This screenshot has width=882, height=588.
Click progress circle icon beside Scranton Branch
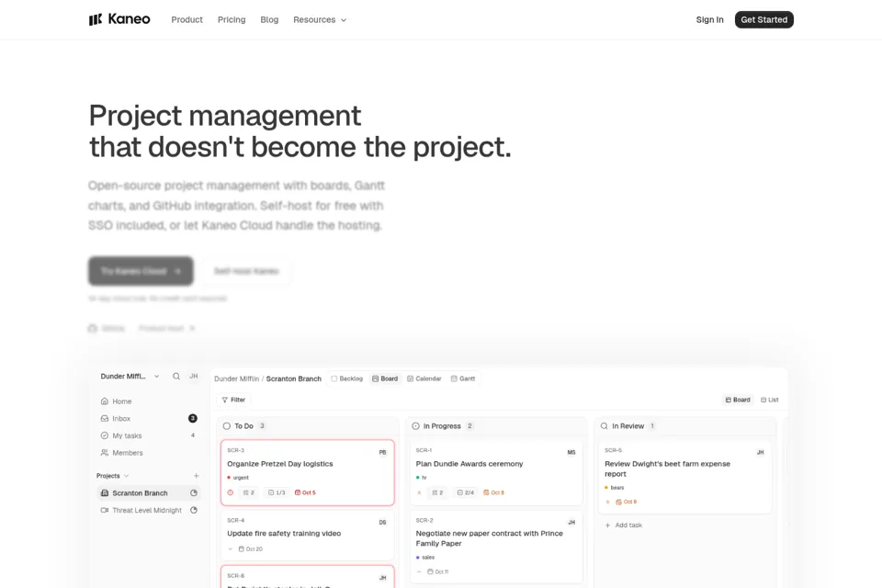pyautogui.click(x=194, y=492)
